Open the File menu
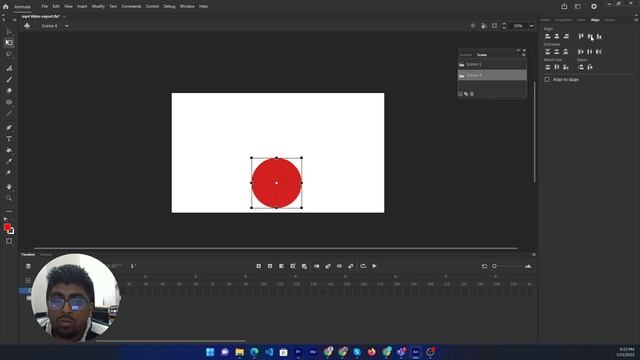This screenshot has width=640, height=360. (44, 6)
